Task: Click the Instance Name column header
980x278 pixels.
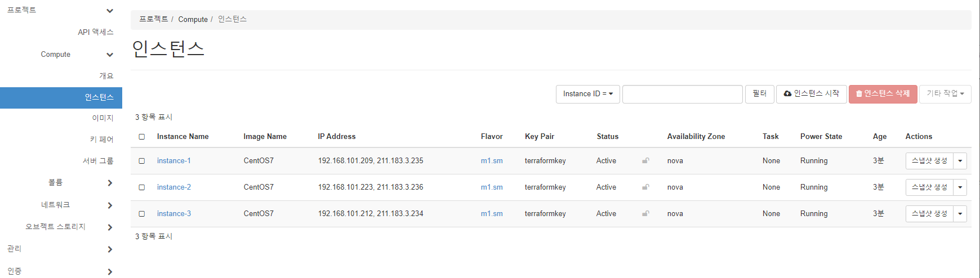Action: pos(183,137)
